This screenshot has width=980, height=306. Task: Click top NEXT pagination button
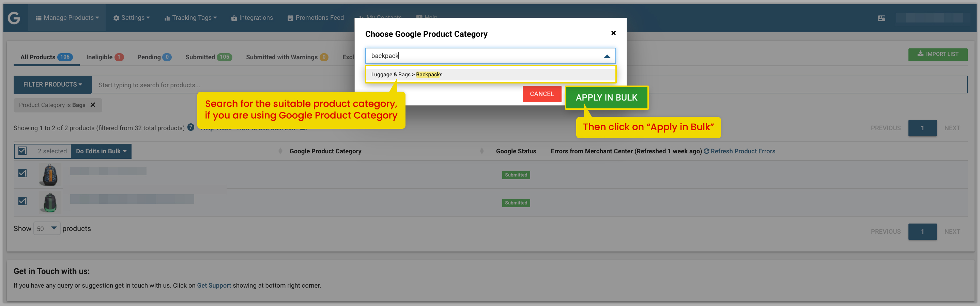[x=952, y=128]
